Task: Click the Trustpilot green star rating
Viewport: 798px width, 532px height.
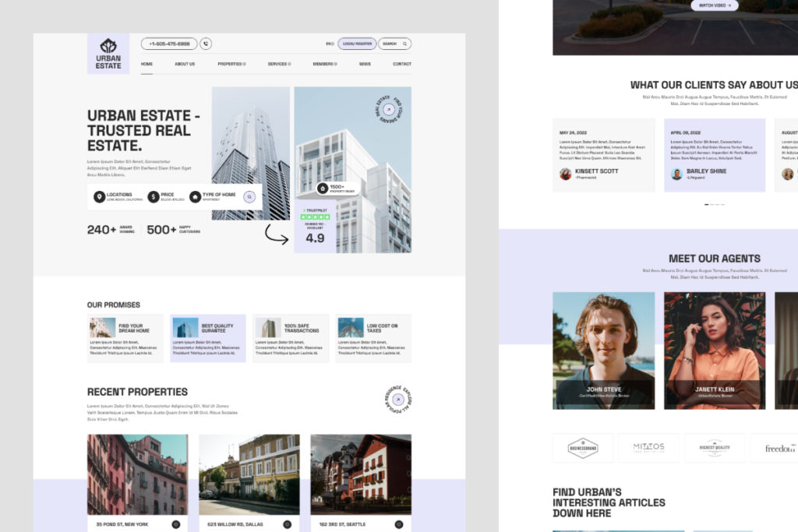Action: (315, 217)
